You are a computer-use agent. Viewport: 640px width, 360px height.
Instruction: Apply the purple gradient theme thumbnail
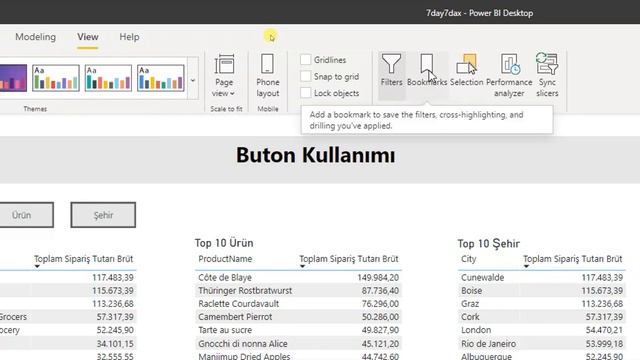tap(13, 78)
